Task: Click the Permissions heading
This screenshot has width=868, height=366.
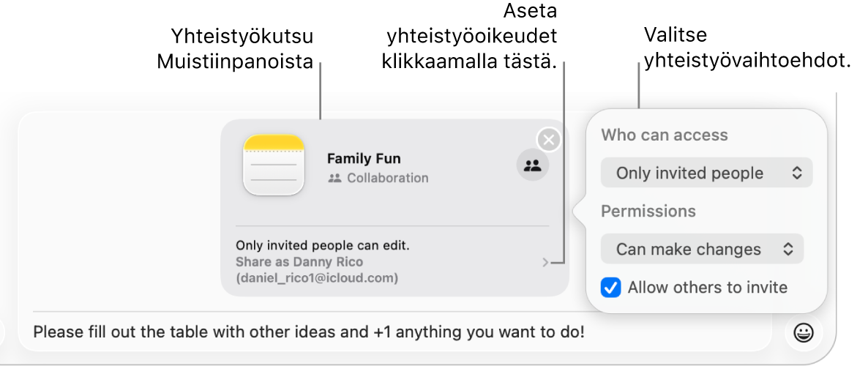Action: [648, 212]
